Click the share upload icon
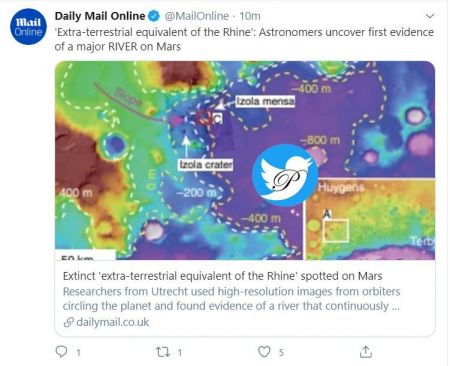Image resolution: width=450 pixels, height=366 pixels. coord(366,352)
